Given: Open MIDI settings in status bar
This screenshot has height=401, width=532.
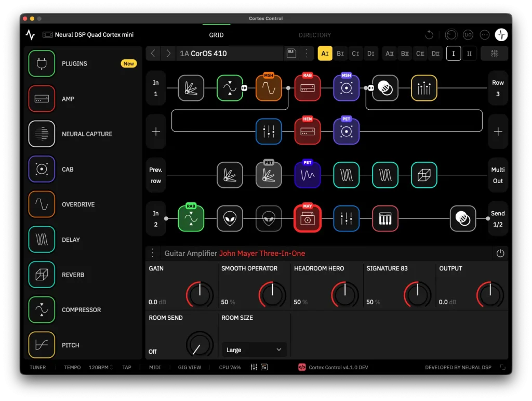Looking at the screenshot, I should click(x=155, y=367).
